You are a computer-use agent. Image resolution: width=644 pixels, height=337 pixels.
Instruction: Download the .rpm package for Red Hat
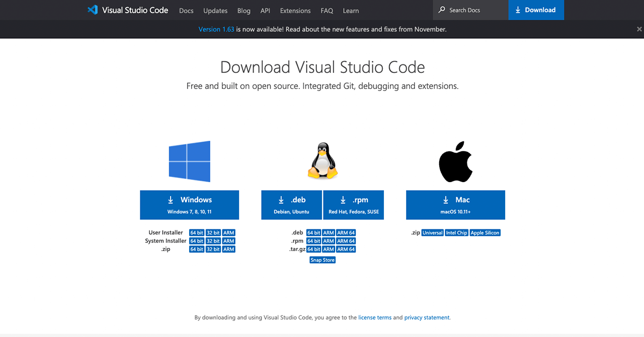(x=354, y=205)
